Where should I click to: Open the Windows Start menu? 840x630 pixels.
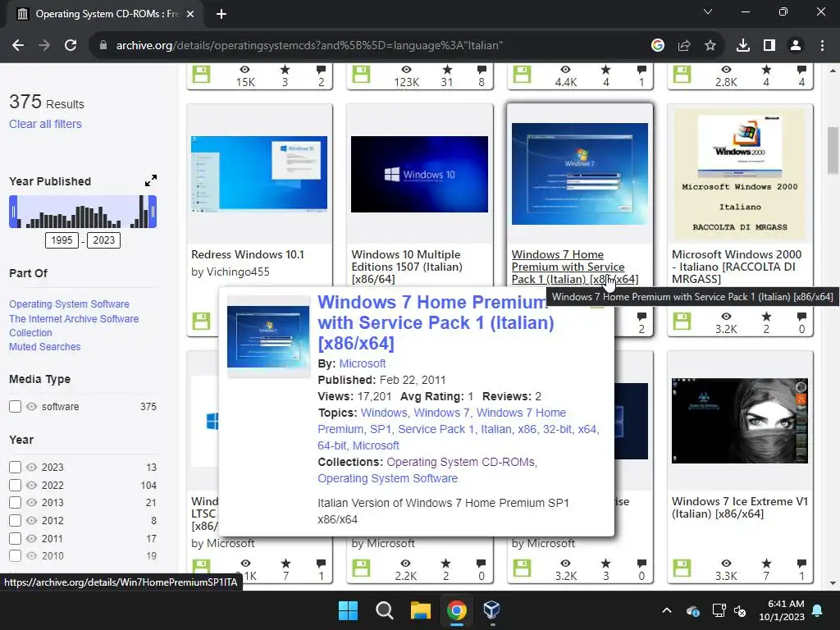click(348, 610)
